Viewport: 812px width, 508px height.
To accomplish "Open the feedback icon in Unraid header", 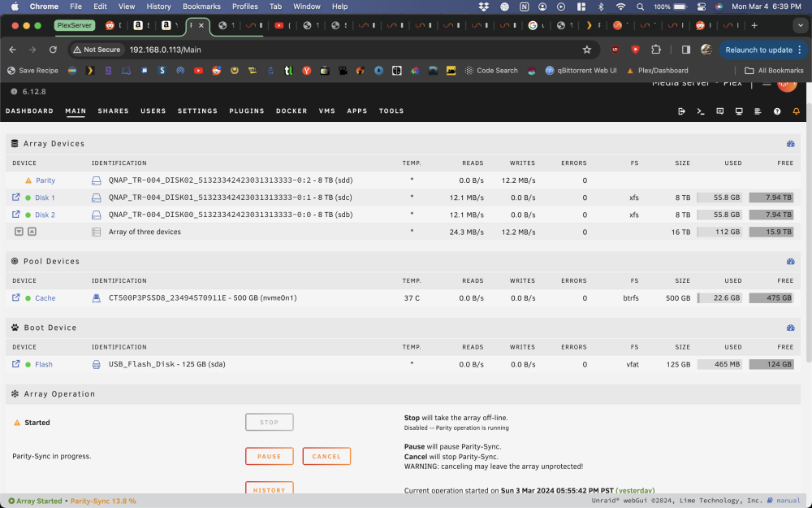I will coord(719,111).
